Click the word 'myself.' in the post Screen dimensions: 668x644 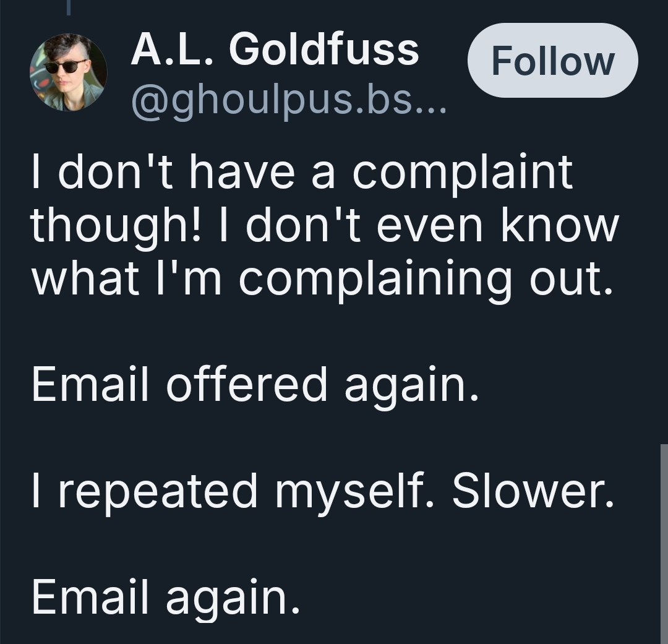click(x=354, y=492)
